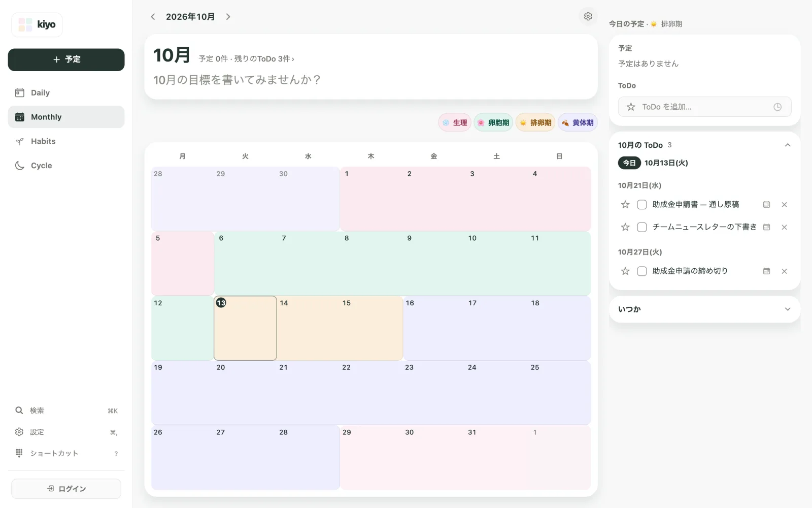The image size is (812, 508).
Task: Delete the チームニュースレターの下書き todo
Action: [x=784, y=227]
